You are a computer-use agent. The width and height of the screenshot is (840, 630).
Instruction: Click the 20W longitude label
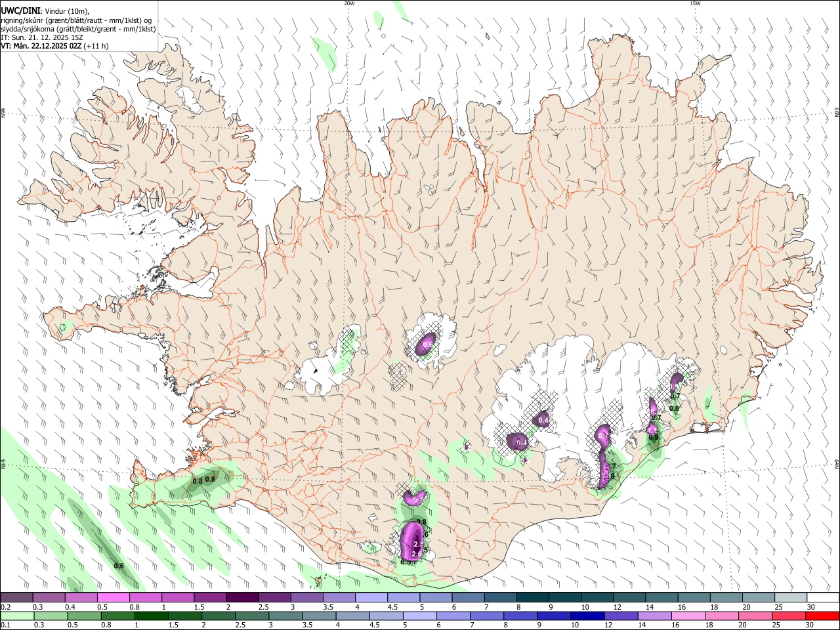pyautogui.click(x=349, y=3)
